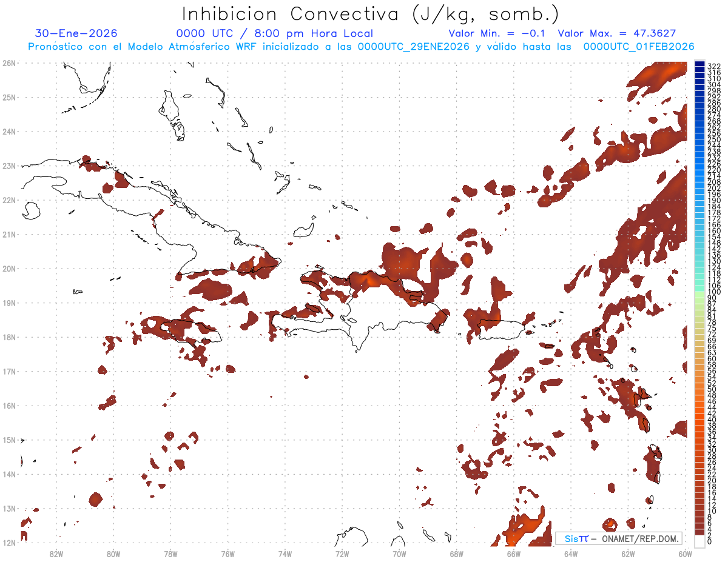
Task: Click the date label "30-Ene-2026"
Action: [x=76, y=33]
